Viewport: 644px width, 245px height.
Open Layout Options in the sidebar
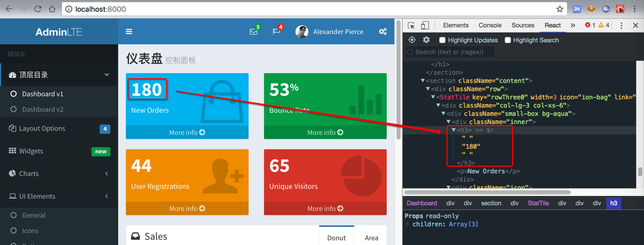coord(59,128)
